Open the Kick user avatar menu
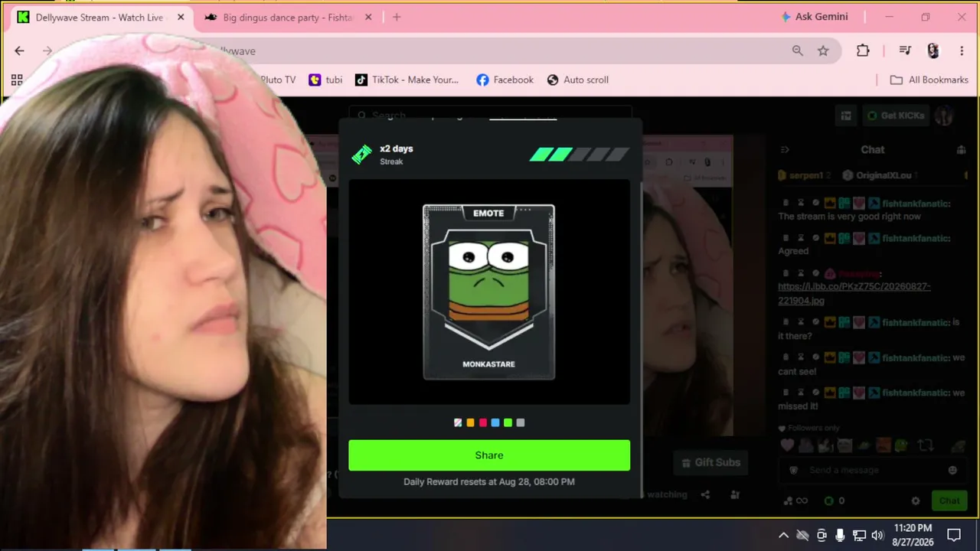980x551 pixels. pyautogui.click(x=945, y=116)
